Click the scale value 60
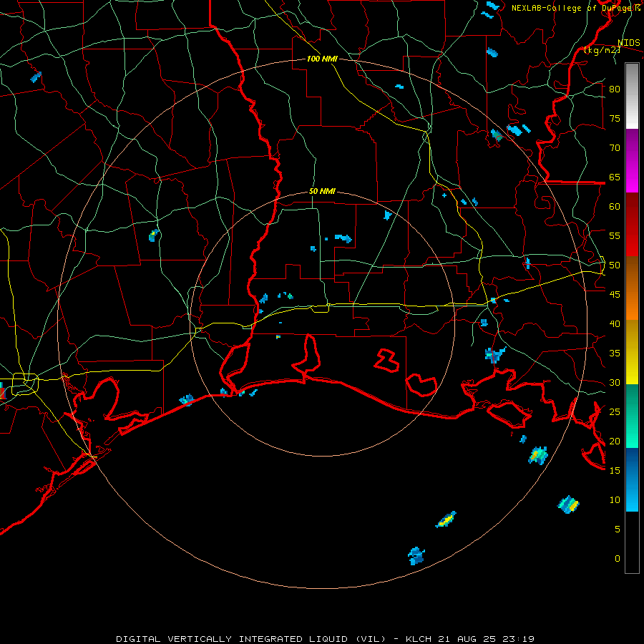This screenshot has width=644, height=644. tap(615, 207)
